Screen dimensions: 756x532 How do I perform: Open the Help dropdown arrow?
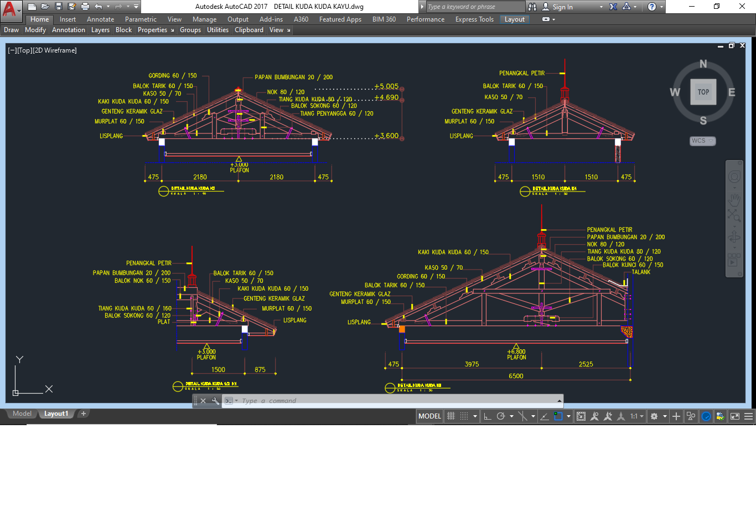pyautogui.click(x=661, y=7)
